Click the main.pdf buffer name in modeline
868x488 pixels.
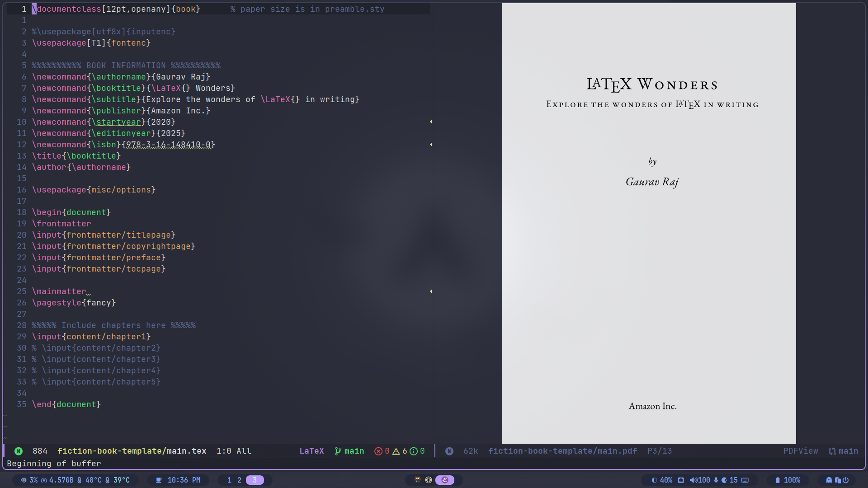pyautogui.click(x=562, y=451)
